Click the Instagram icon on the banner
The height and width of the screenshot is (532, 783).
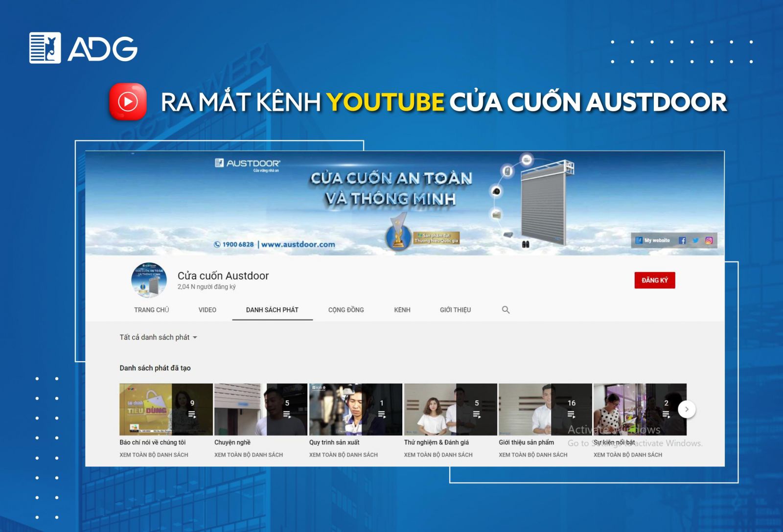click(709, 240)
